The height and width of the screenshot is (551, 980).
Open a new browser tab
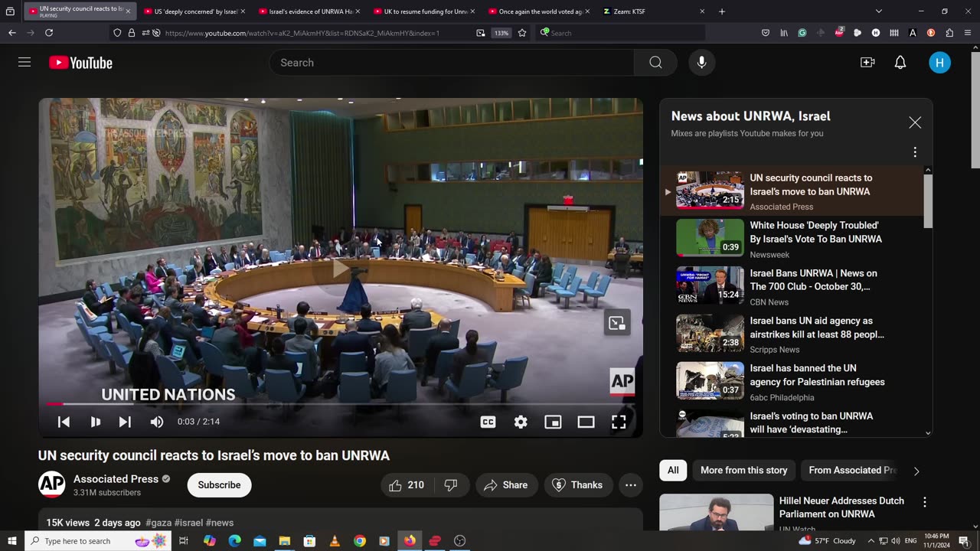coord(722,11)
